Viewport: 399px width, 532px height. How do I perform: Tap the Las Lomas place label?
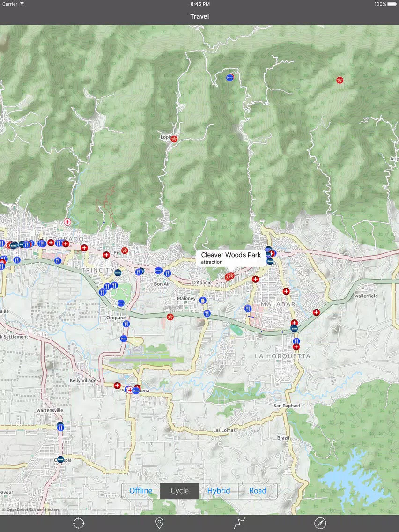tap(224, 430)
